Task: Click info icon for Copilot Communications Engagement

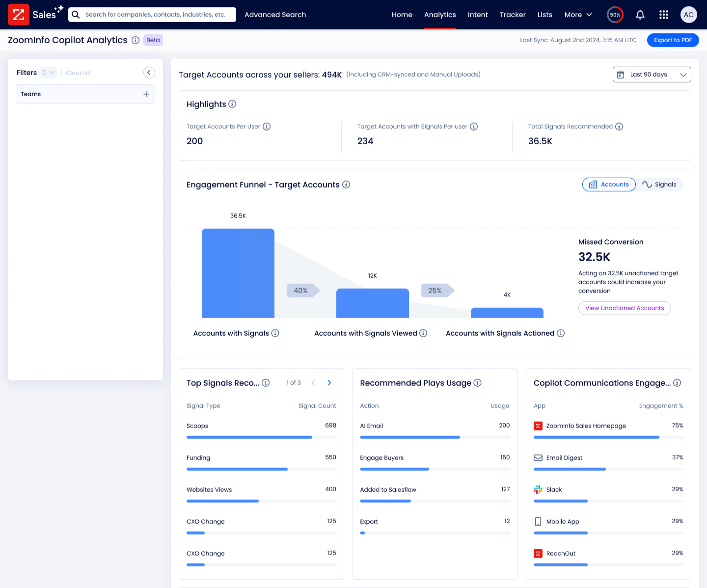Action: (x=677, y=383)
